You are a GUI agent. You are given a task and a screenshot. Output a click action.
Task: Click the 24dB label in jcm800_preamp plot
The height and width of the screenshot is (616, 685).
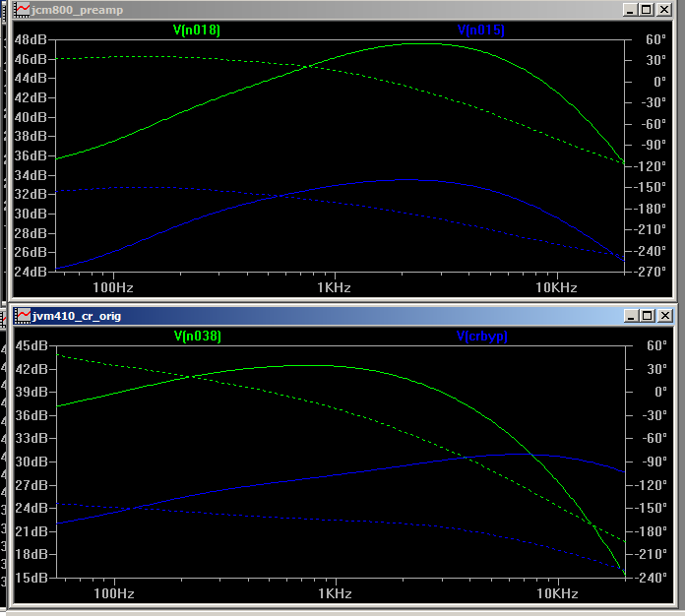tap(31, 272)
